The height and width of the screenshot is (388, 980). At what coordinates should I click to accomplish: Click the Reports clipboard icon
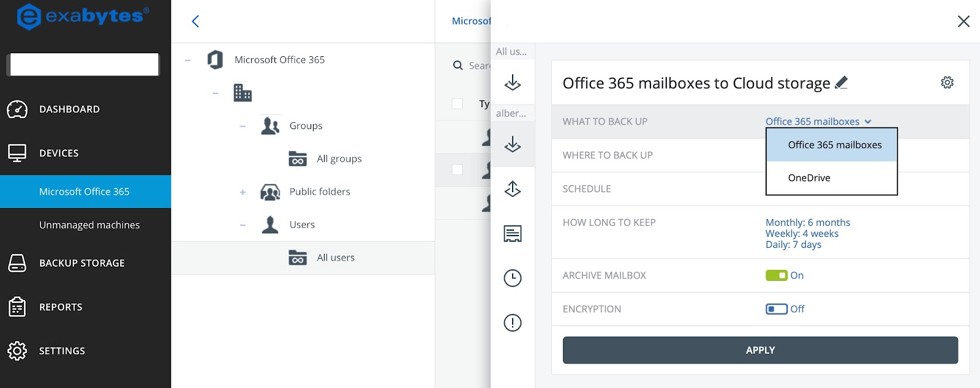tap(17, 307)
